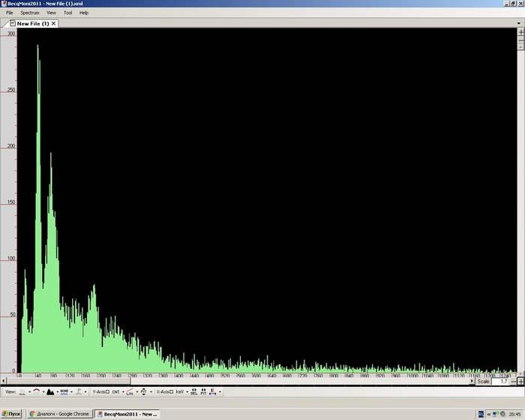Click the energy calibration E icon
Viewport: 525px width, 420px height.
[x=213, y=391]
